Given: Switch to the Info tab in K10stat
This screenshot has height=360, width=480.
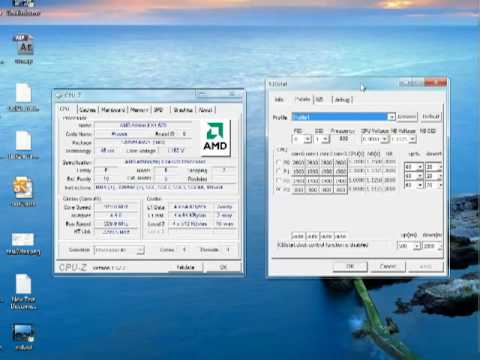Looking at the screenshot, I should pyautogui.click(x=279, y=99).
